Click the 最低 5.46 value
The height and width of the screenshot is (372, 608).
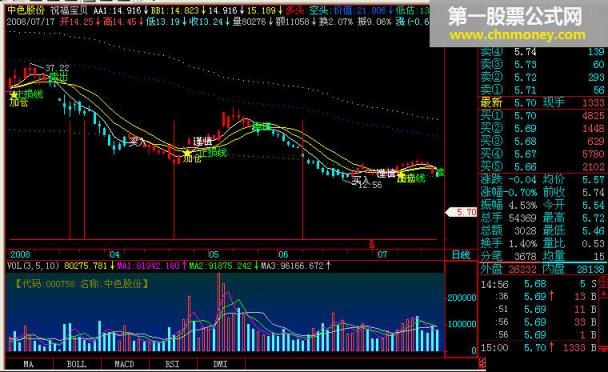click(593, 231)
